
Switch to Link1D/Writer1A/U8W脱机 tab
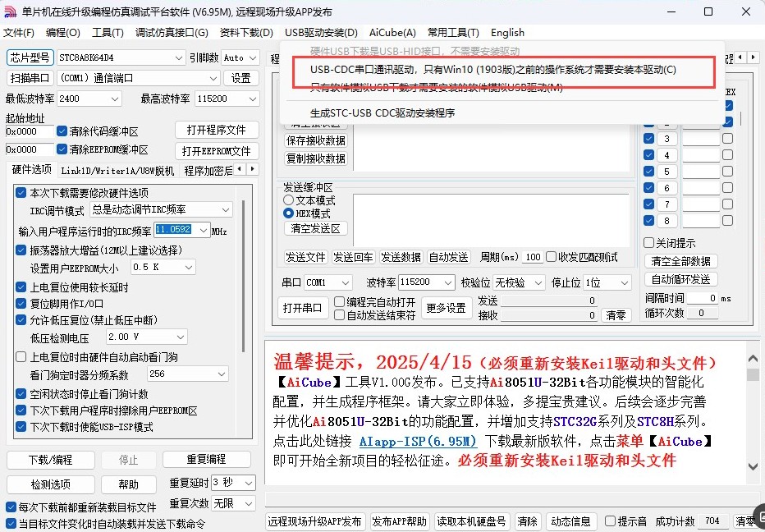[117, 170]
